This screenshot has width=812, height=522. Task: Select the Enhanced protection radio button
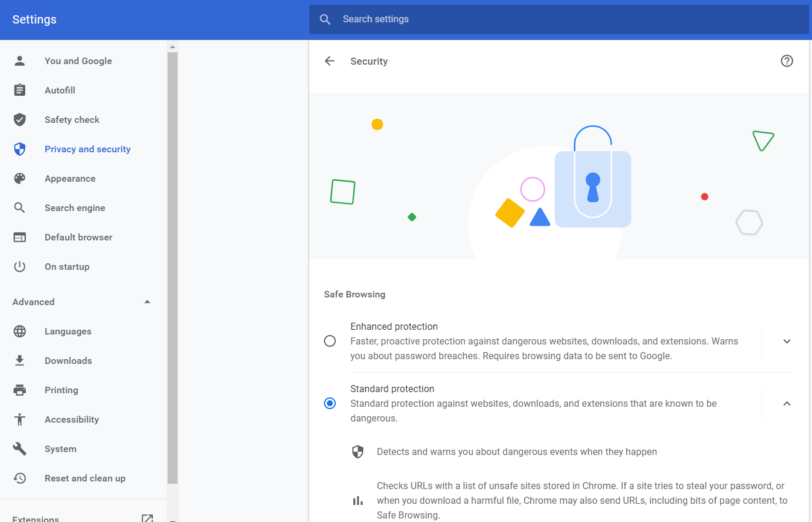point(330,342)
